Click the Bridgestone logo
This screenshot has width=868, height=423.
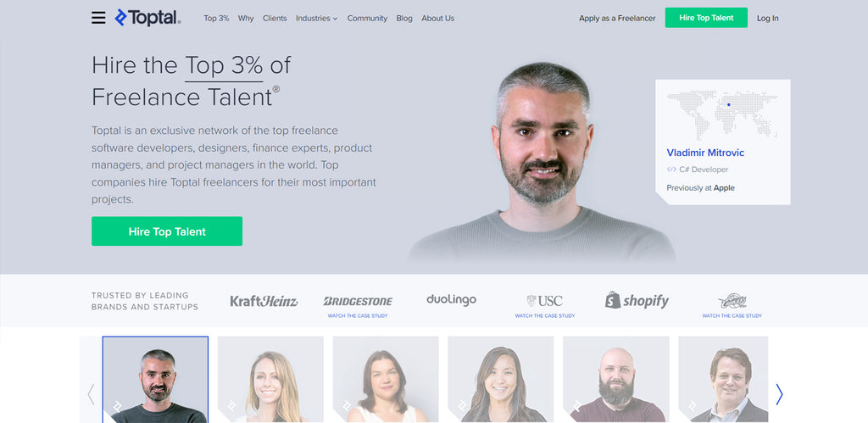click(358, 301)
